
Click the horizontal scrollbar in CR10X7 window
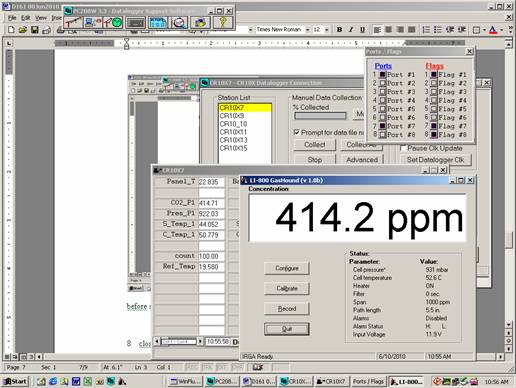pyautogui.click(x=179, y=341)
